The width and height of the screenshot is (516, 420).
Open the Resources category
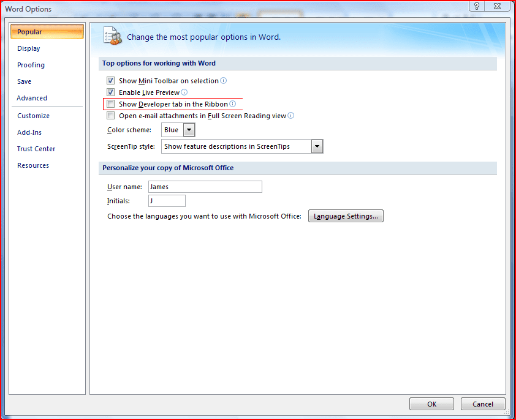(33, 165)
